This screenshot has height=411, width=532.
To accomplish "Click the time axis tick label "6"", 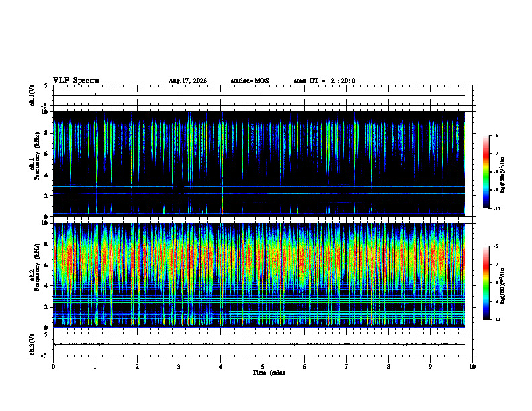I will tap(305, 367).
